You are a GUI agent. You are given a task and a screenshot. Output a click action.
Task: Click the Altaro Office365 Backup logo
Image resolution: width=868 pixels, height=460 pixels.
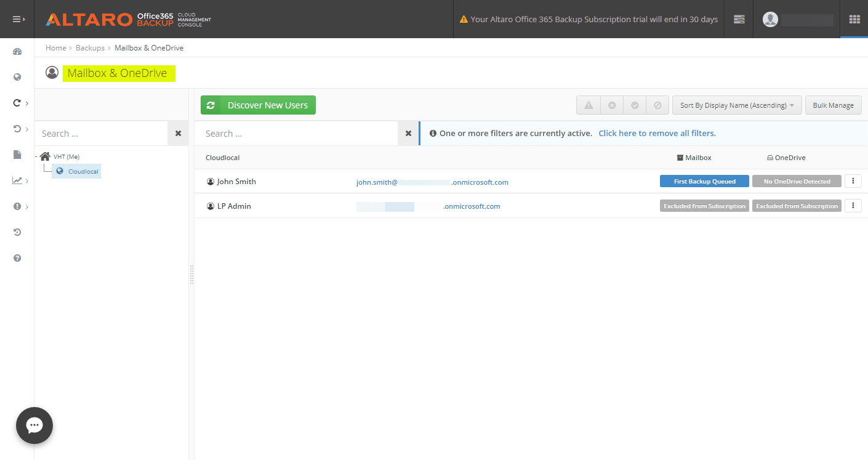(x=128, y=19)
